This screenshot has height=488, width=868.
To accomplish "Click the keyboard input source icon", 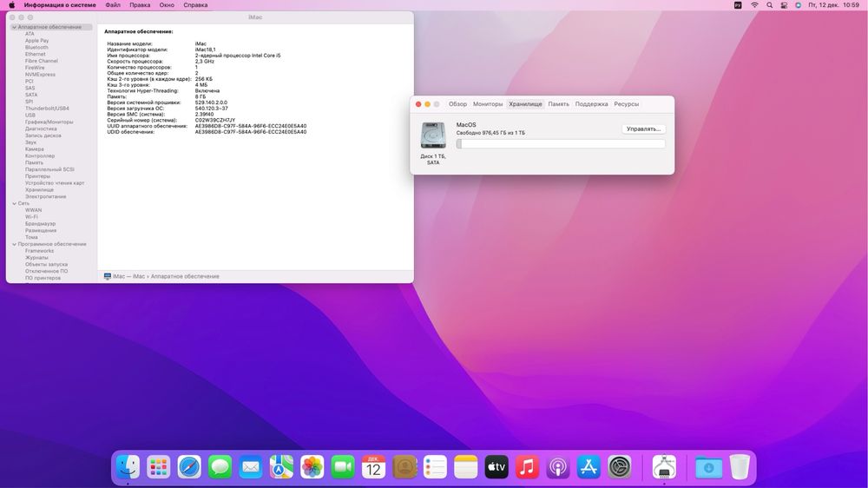I will (738, 5).
